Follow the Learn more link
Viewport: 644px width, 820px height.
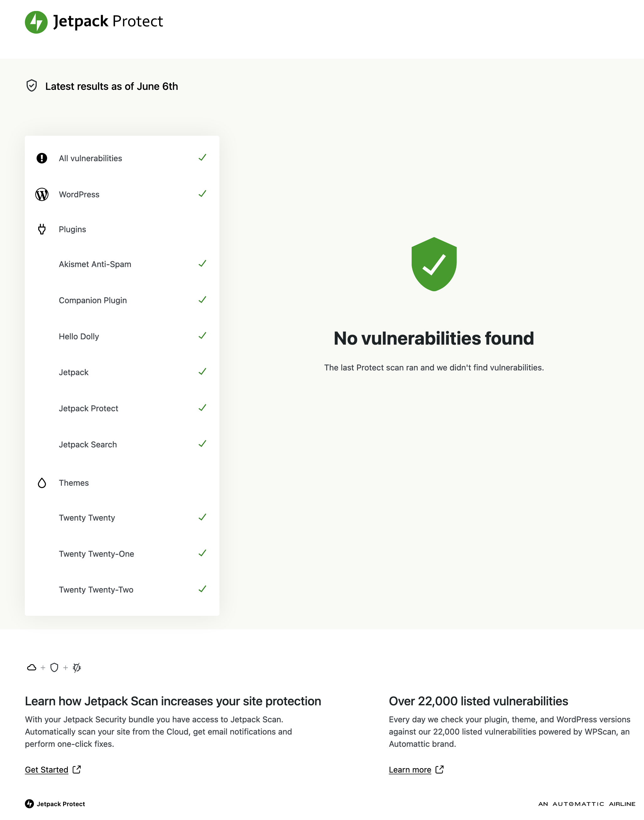(410, 770)
